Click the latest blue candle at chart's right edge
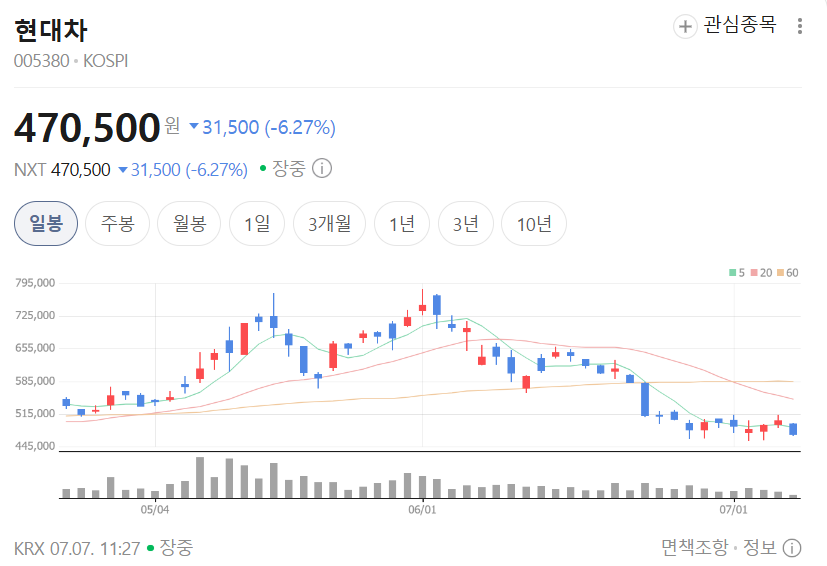 coord(793,429)
